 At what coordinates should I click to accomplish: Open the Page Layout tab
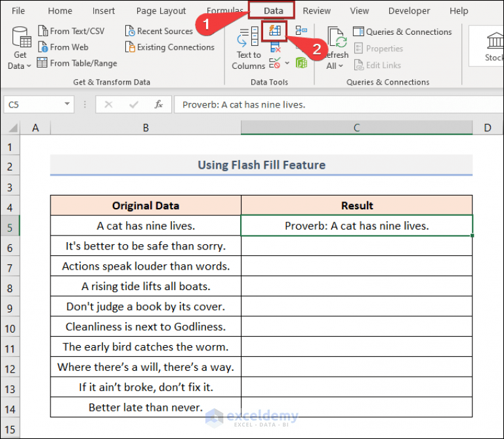(161, 11)
